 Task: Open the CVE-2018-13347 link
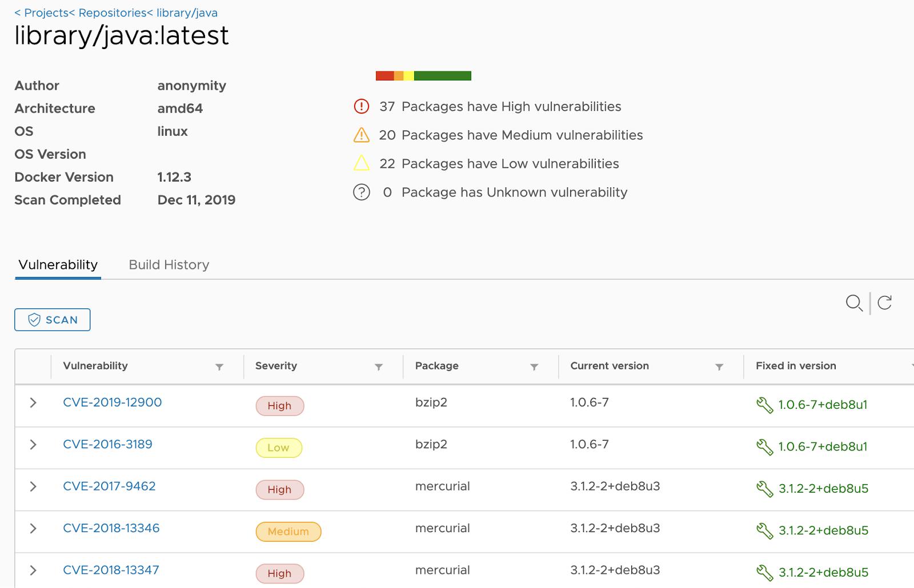click(111, 570)
